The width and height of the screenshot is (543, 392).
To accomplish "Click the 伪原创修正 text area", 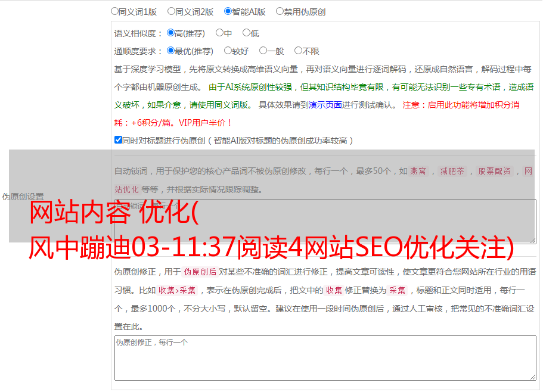I will [x=325, y=358].
